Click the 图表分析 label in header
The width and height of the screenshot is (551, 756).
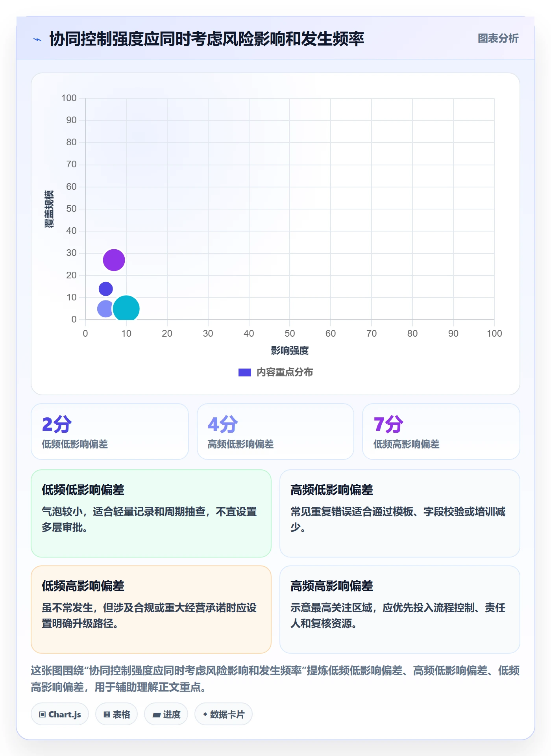(498, 39)
